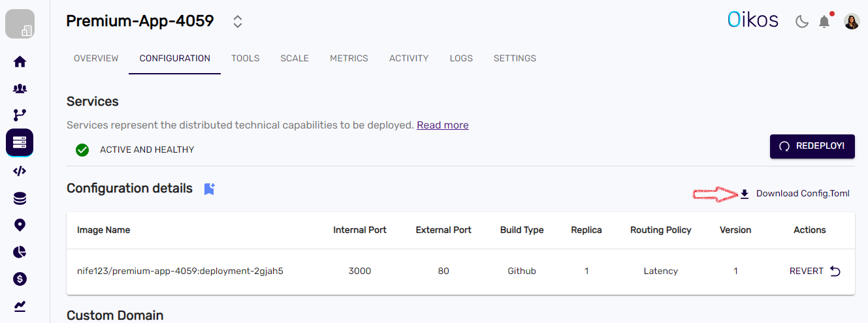Click the trend line analytics sidebar icon
The width and height of the screenshot is (868, 323).
coord(20,305)
